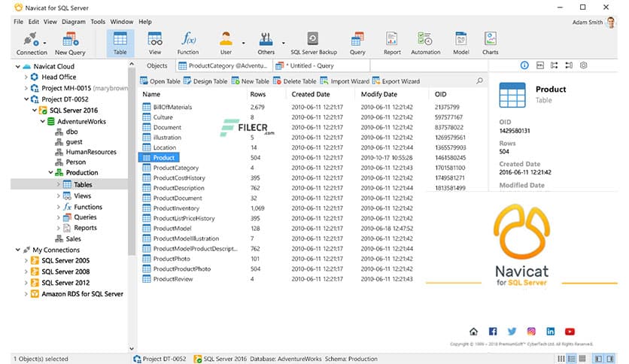Toggle the left navigation pane button
Image resolution: width=629 pixels, height=364 pixels.
598,359
